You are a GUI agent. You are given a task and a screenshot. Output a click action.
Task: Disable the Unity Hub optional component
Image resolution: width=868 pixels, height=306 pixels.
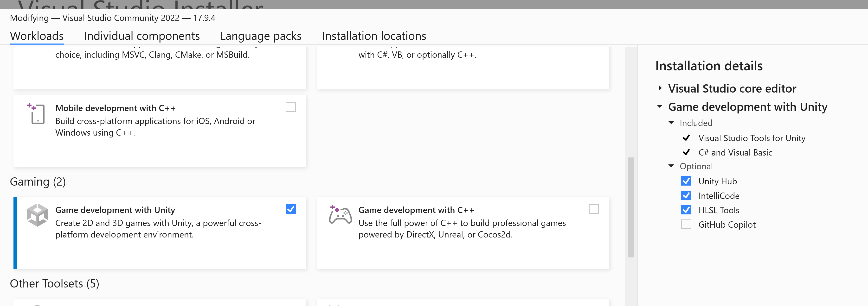coord(686,181)
